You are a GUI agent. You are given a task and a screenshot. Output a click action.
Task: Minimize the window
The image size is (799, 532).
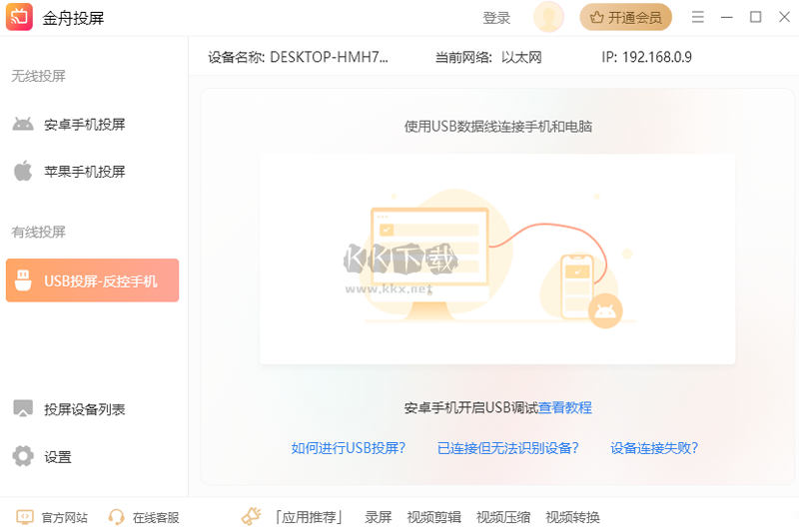727,17
